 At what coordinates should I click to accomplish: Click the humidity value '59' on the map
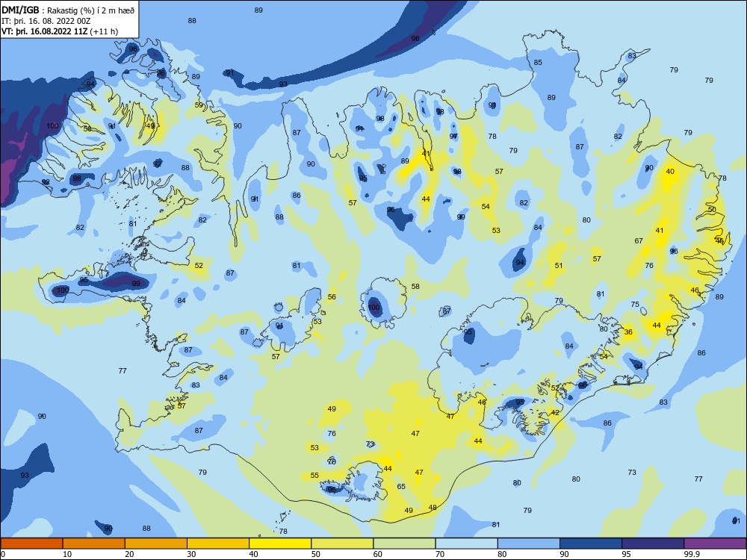click(x=199, y=105)
